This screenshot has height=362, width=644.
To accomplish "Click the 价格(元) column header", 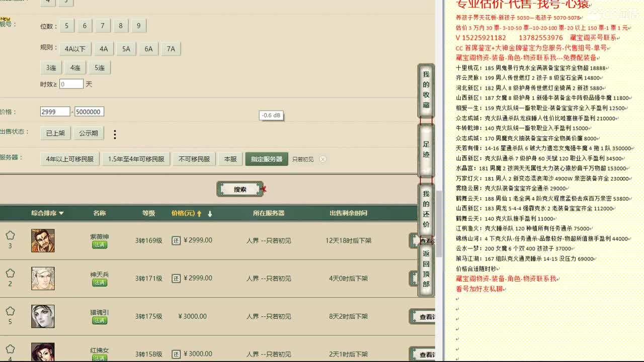I will [183, 213].
